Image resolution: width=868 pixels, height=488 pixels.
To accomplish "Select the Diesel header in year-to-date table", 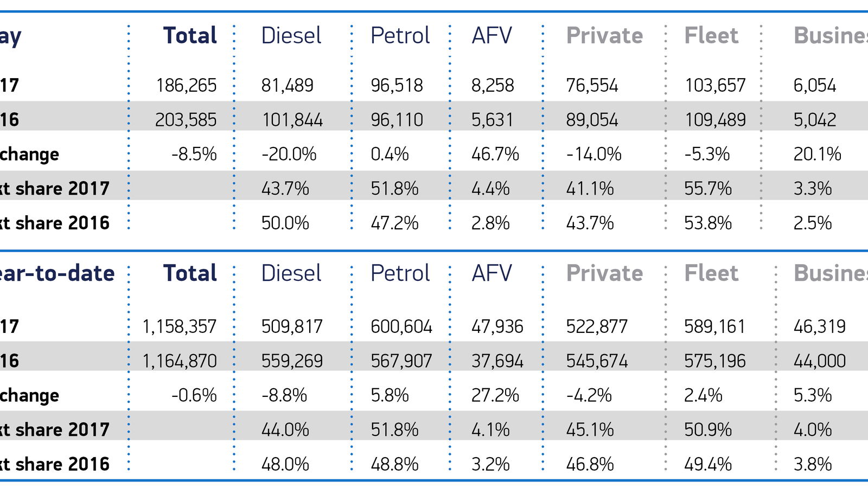I will (291, 273).
